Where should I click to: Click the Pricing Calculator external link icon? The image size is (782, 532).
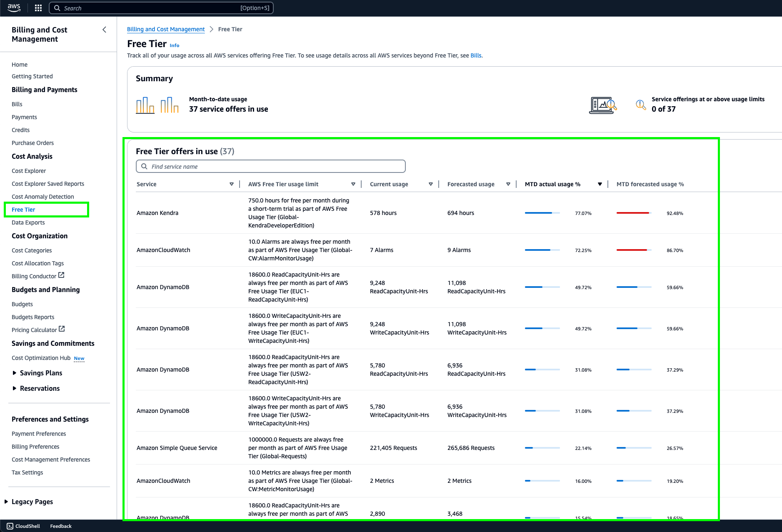click(62, 329)
